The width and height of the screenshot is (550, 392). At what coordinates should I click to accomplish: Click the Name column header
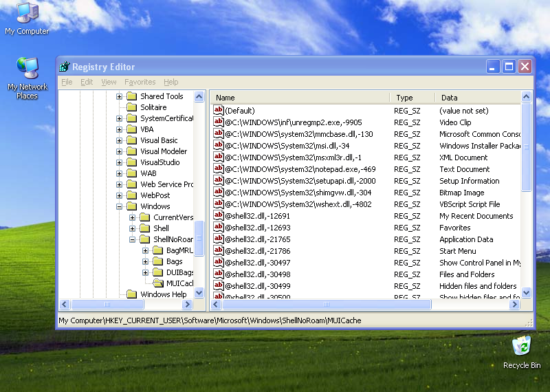click(x=300, y=98)
